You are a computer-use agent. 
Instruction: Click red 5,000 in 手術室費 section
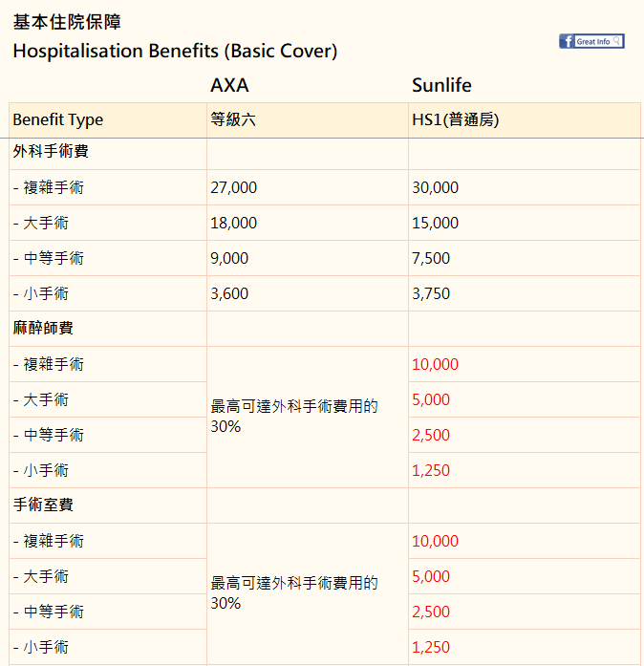(x=431, y=576)
